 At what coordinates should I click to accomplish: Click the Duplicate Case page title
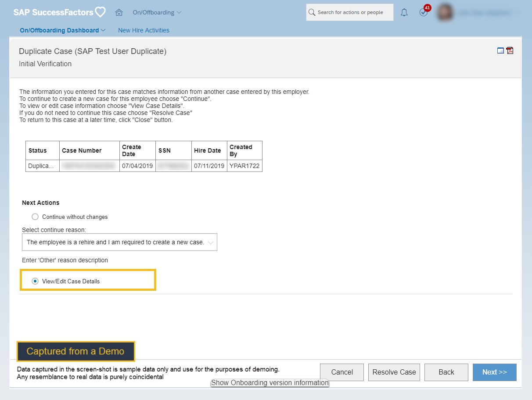(x=93, y=51)
